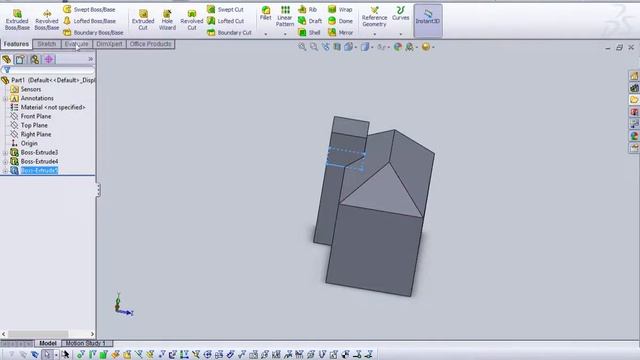Viewport: 640px width, 360px height.
Task: Choose Lofted Cut feature
Action: 225,21
